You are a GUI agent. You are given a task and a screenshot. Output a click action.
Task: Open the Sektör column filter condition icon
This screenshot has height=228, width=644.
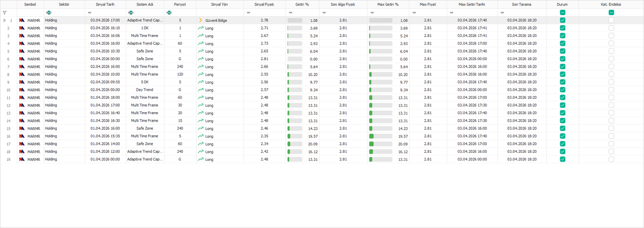coord(48,13)
